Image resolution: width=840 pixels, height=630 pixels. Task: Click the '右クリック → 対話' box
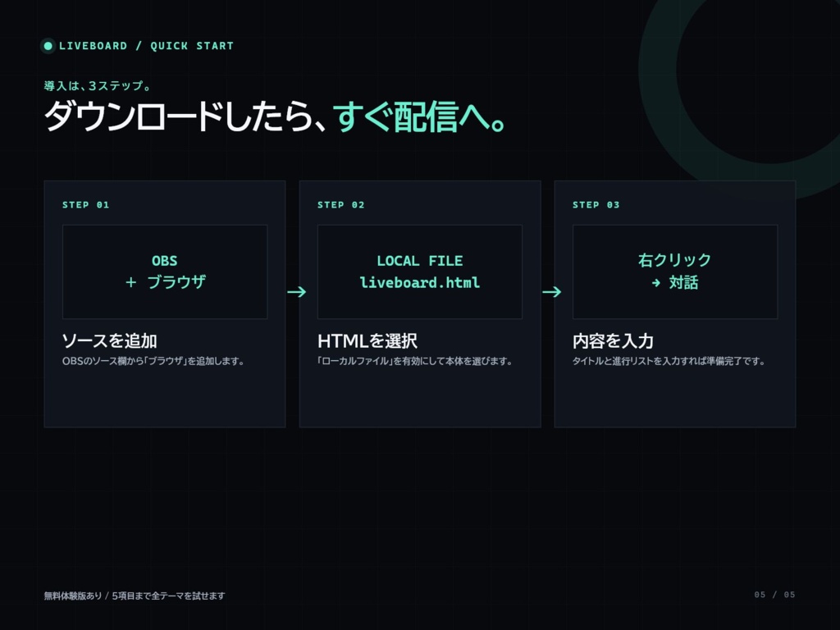(x=675, y=272)
